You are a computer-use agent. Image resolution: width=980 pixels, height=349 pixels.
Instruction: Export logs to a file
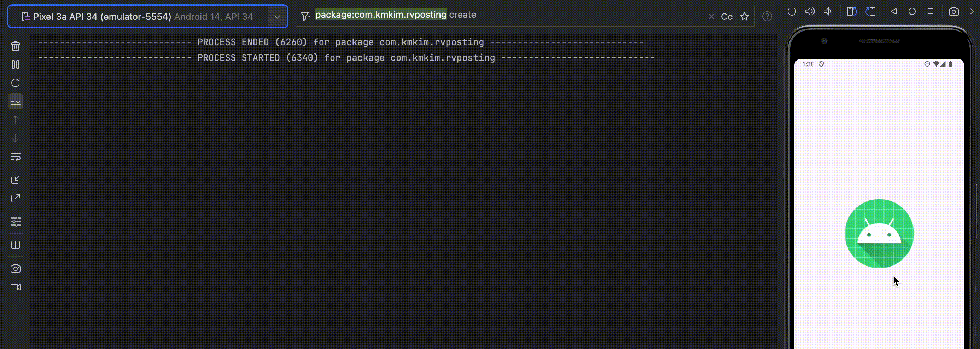tap(16, 198)
